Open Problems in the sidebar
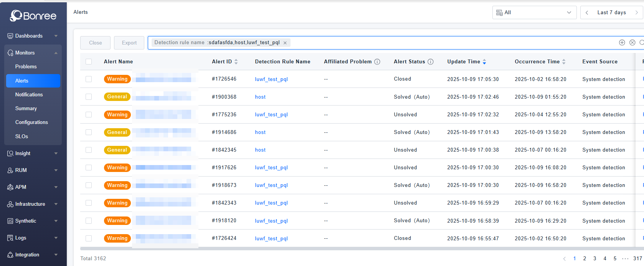Image resolution: width=644 pixels, height=266 pixels. 26,67
